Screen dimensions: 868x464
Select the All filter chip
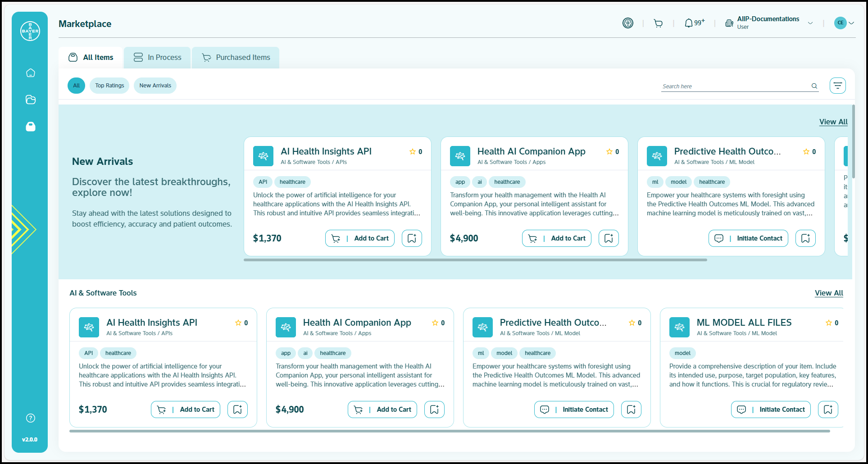[x=76, y=86]
